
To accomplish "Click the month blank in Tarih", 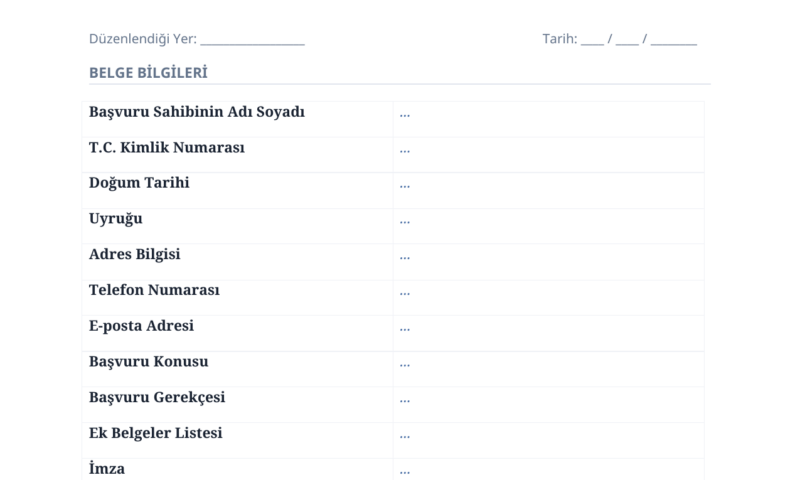I will pyautogui.click(x=627, y=40).
